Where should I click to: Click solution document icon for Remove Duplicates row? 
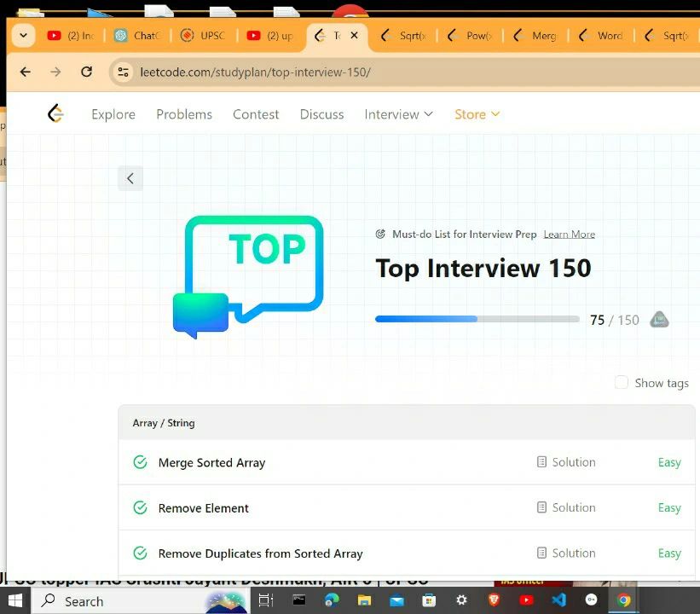coord(541,553)
